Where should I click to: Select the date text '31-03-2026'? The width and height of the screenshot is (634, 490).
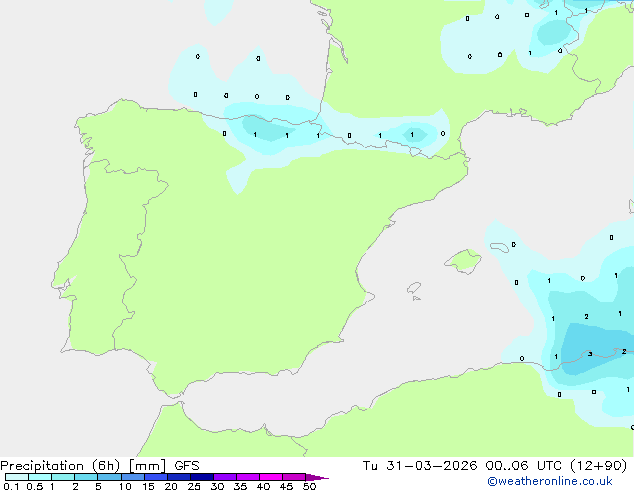[x=431, y=466]
